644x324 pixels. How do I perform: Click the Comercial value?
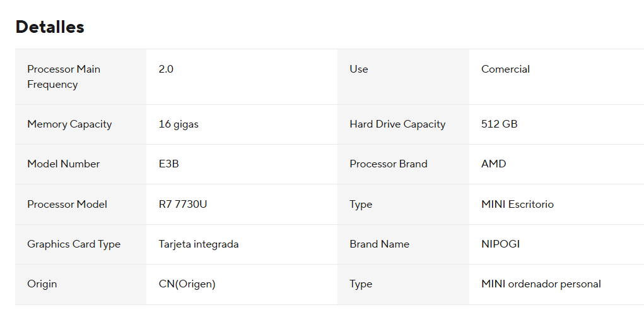(505, 69)
